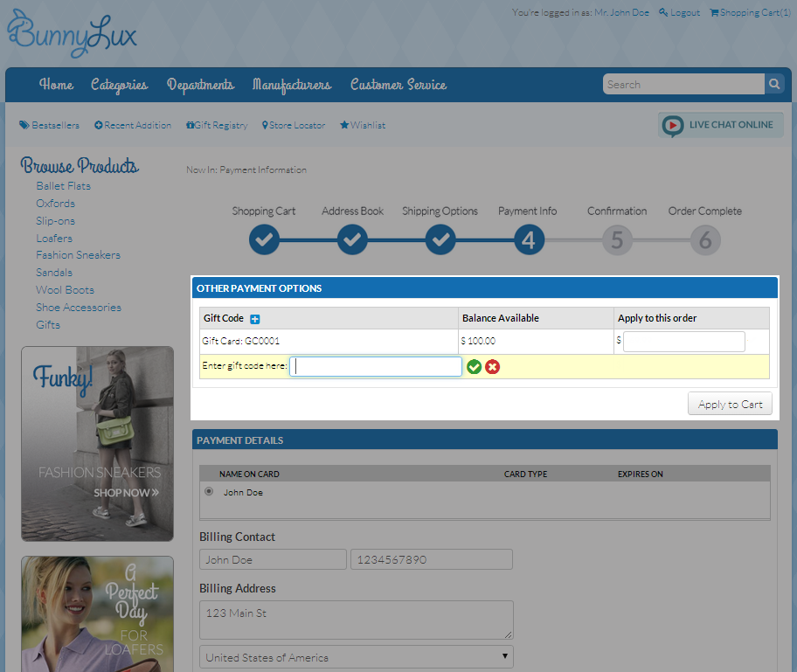The width and height of the screenshot is (797, 672).
Task: Click the Address Book step checkmark circle
Action: [x=352, y=240]
